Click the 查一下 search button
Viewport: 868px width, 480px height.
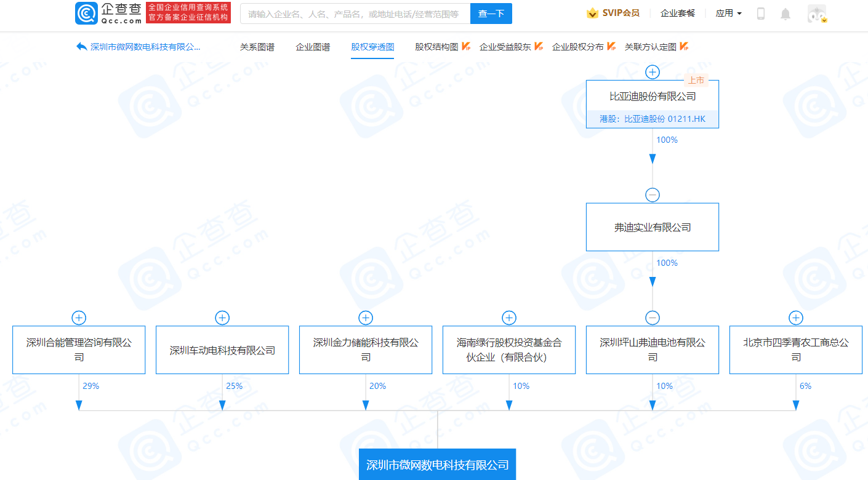click(491, 14)
